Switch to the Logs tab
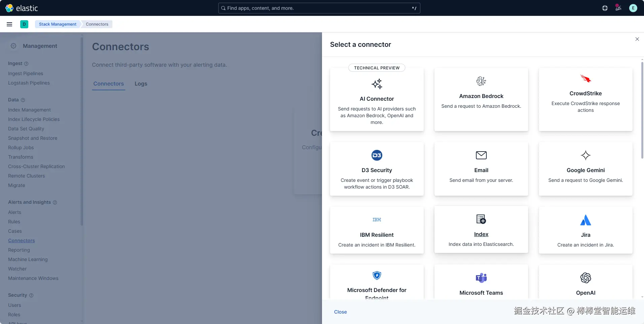644x324 pixels. pyautogui.click(x=141, y=84)
